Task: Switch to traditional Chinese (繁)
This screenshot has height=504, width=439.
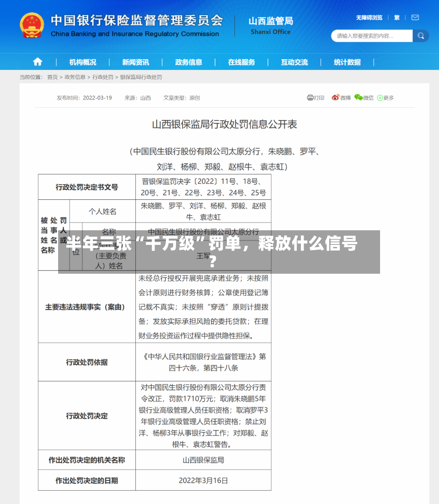Action: tap(397, 17)
